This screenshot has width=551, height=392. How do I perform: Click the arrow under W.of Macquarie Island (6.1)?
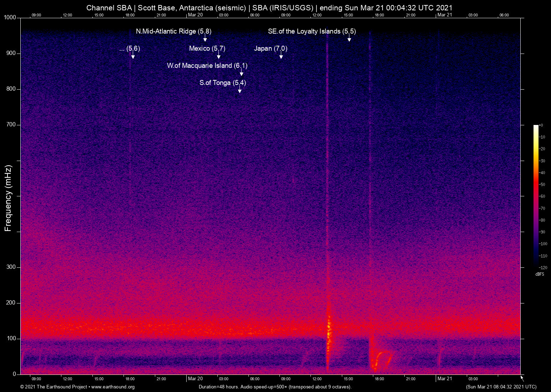(x=242, y=72)
